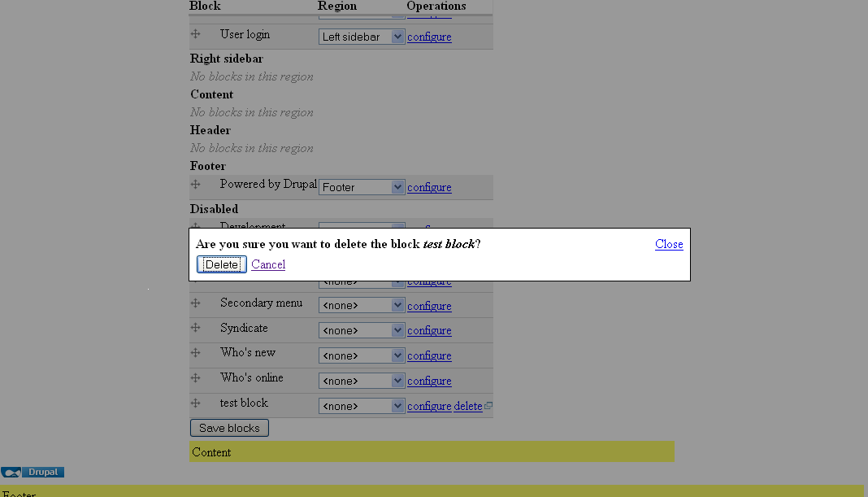Close the delete confirmation dialog
The image size is (868, 497).
pyautogui.click(x=669, y=244)
